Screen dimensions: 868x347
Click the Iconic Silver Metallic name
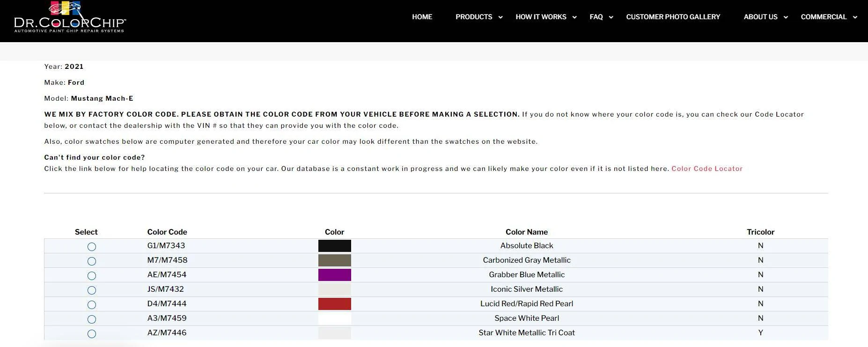527,289
